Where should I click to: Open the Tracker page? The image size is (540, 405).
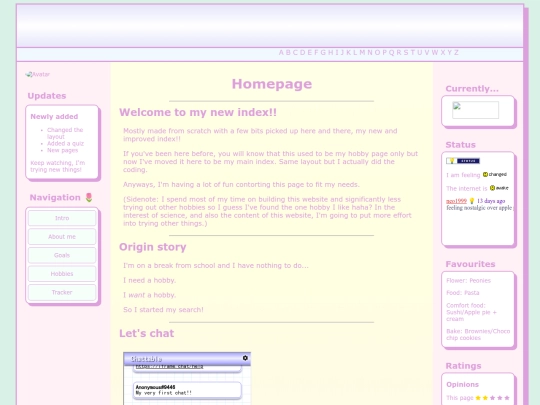(x=62, y=292)
